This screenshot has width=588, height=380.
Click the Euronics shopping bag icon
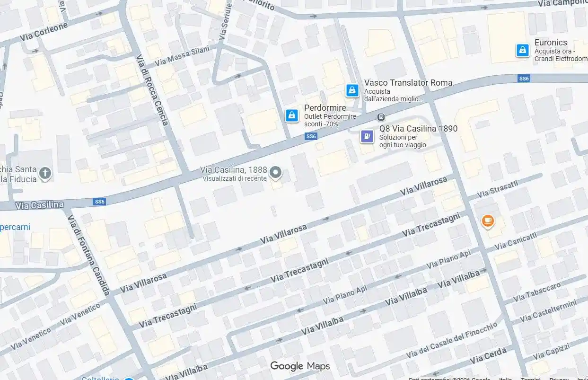(x=523, y=50)
